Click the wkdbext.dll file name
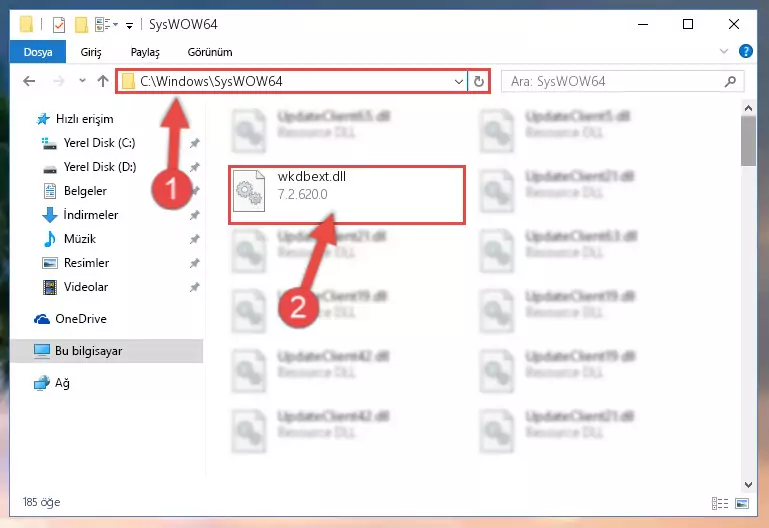 [x=311, y=176]
